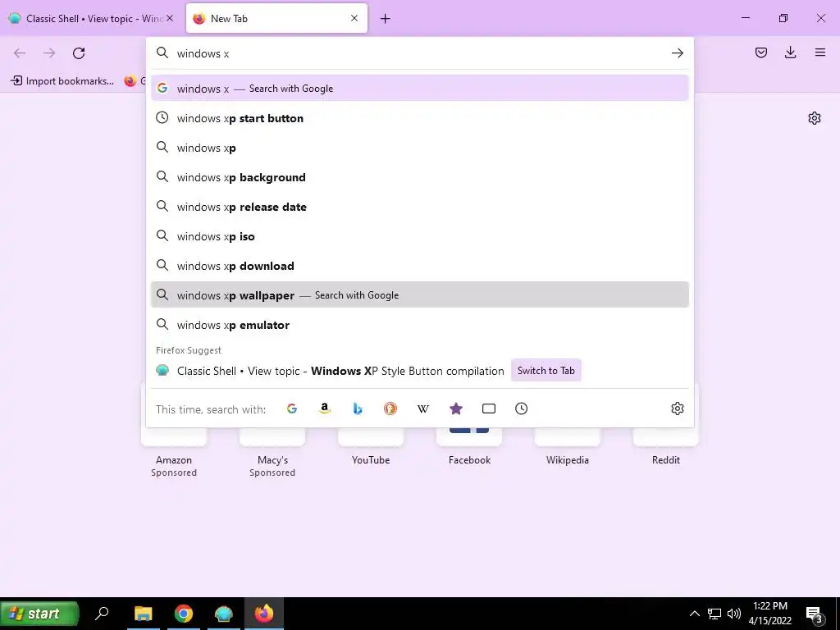Click the Go arrow in the address bar
This screenshot has height=630, width=840.
[x=677, y=53]
